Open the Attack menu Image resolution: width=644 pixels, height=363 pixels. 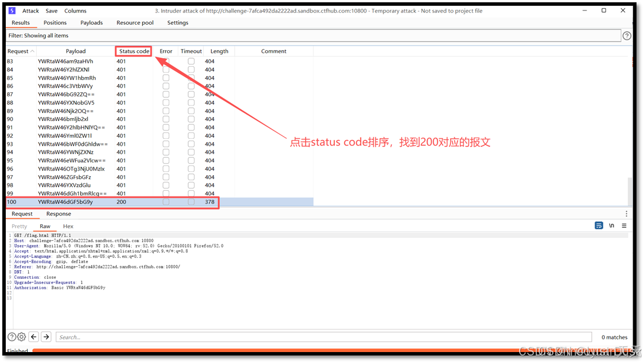[31, 11]
